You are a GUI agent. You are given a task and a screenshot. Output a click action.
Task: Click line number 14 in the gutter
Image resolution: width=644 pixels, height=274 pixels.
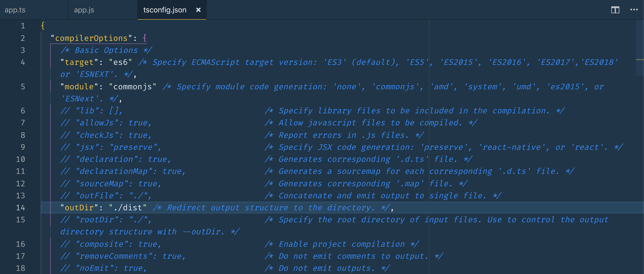tap(20, 208)
